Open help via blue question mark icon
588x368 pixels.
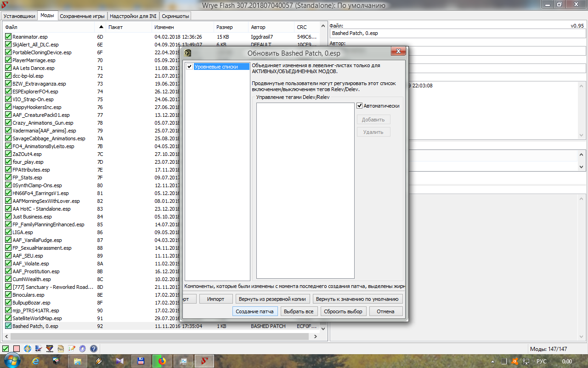click(94, 349)
